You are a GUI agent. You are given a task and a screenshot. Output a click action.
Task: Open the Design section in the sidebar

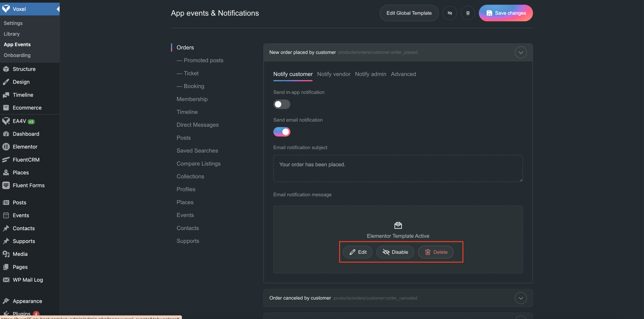(21, 82)
